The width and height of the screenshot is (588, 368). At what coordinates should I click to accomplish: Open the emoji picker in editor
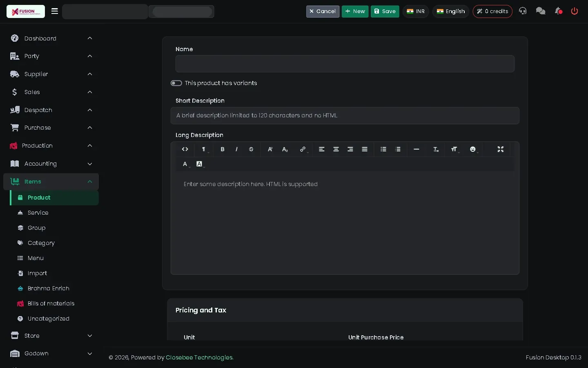click(x=473, y=149)
